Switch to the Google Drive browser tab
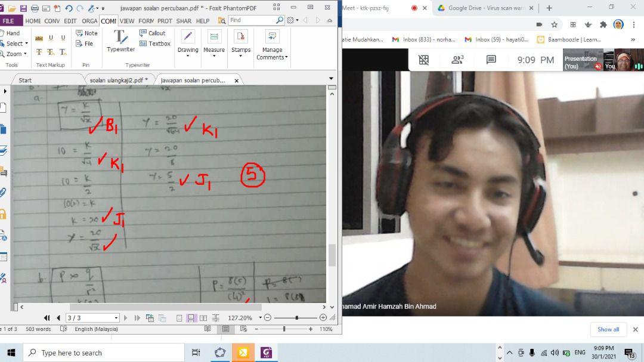This screenshot has width=644, height=362. point(486,8)
